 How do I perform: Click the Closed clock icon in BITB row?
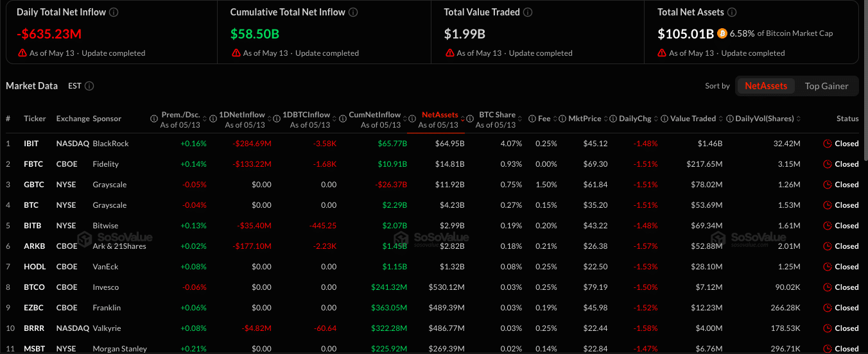[x=828, y=226]
